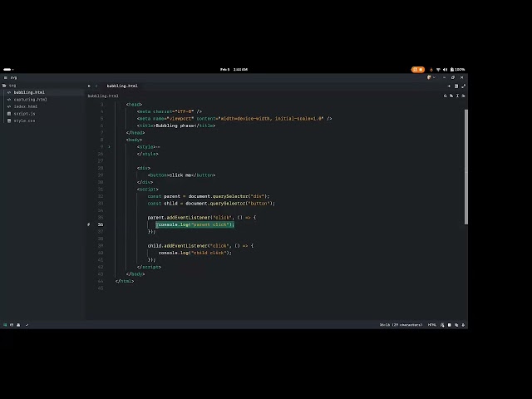Click the Bubbling phase title text
Image resolution: width=532 pixels, height=399 pixels.
175,126
